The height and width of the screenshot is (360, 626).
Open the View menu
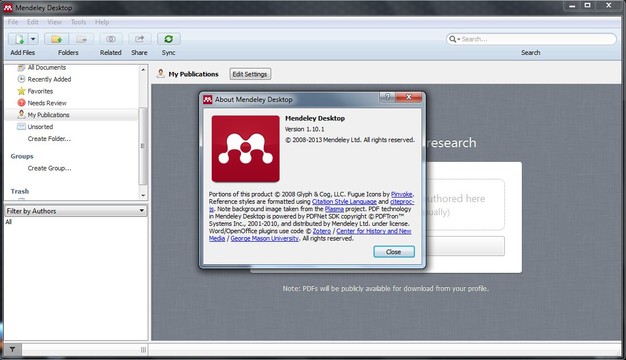point(55,22)
